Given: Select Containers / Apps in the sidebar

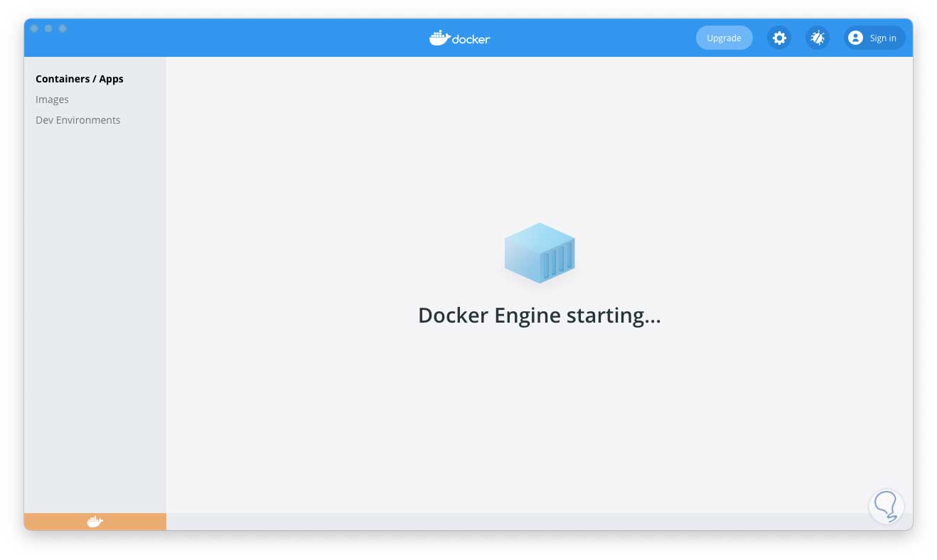Looking at the screenshot, I should (80, 79).
